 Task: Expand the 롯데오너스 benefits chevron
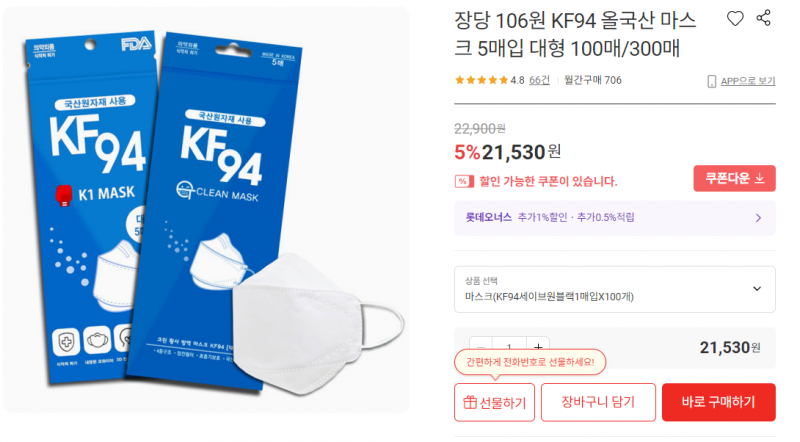point(759,218)
